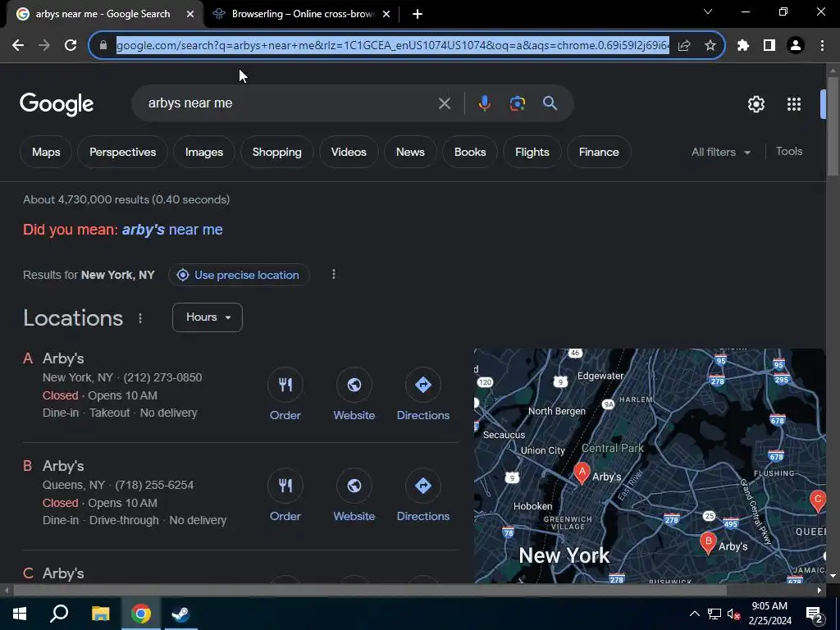The image size is (840, 630).
Task: Switch to the Flights filter
Action: click(x=532, y=152)
